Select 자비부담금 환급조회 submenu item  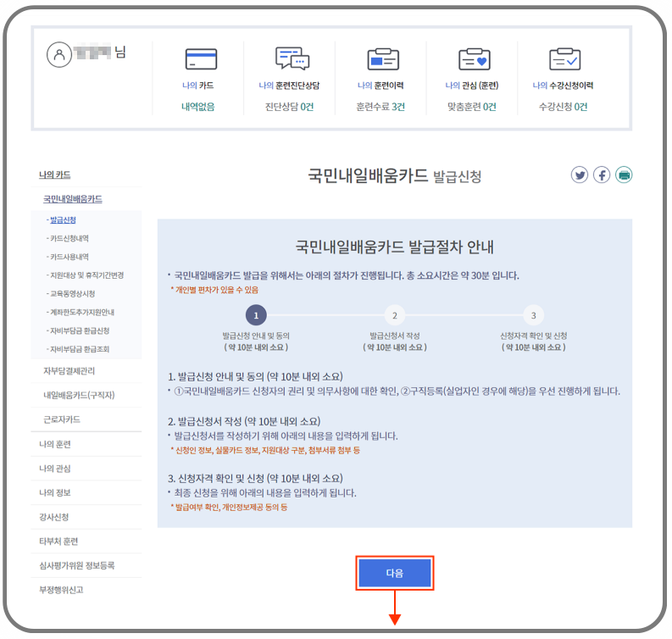[x=78, y=349]
